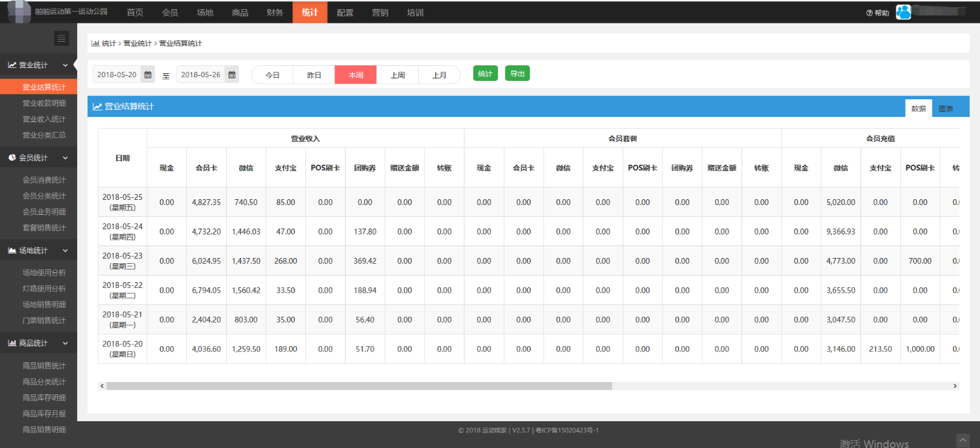The width and height of the screenshot is (980, 448).
Task: Toggle the sidebar hamburger menu icon
Action: 61,39
